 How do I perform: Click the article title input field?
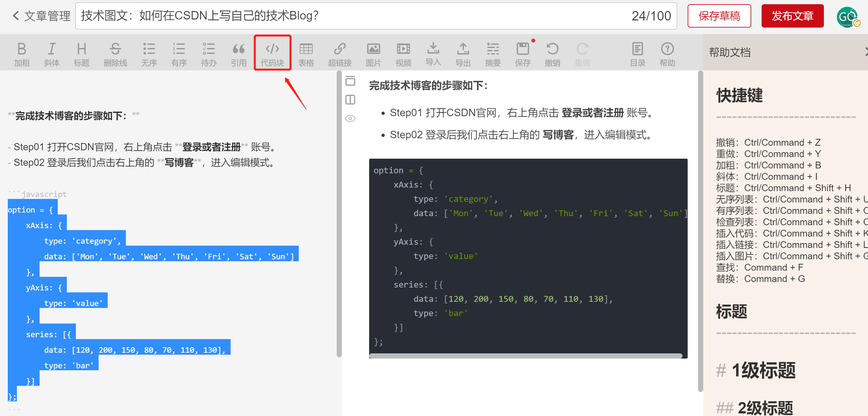click(376, 16)
